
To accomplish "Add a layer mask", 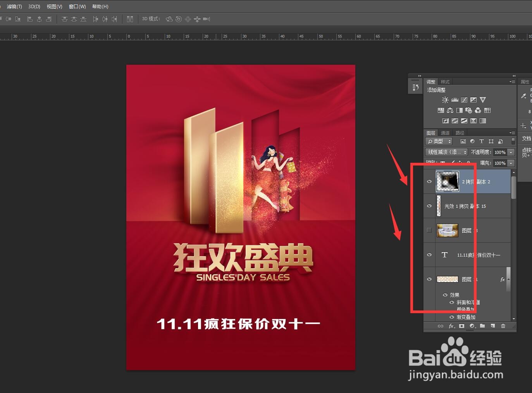I will click(461, 326).
